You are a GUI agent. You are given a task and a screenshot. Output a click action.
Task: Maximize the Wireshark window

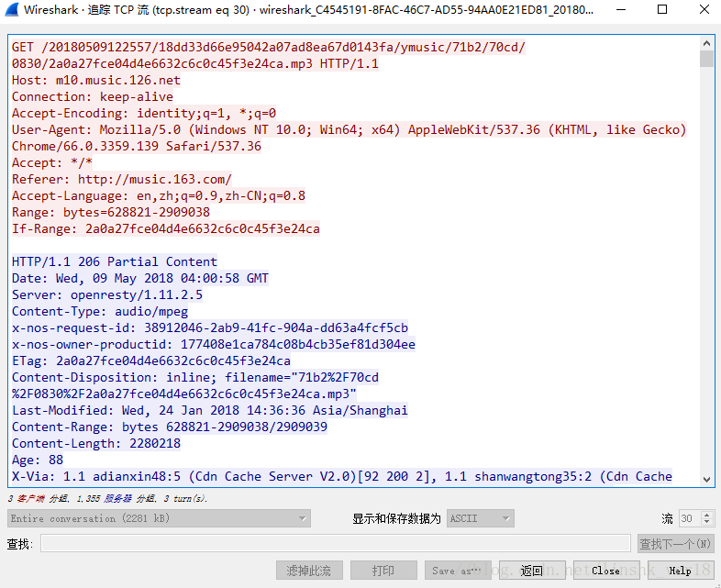click(x=662, y=10)
